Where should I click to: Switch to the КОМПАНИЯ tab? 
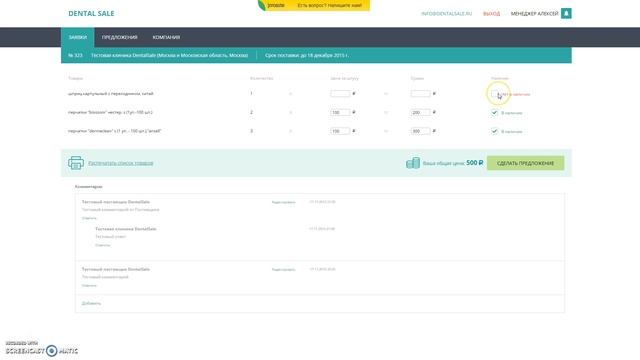(166, 37)
